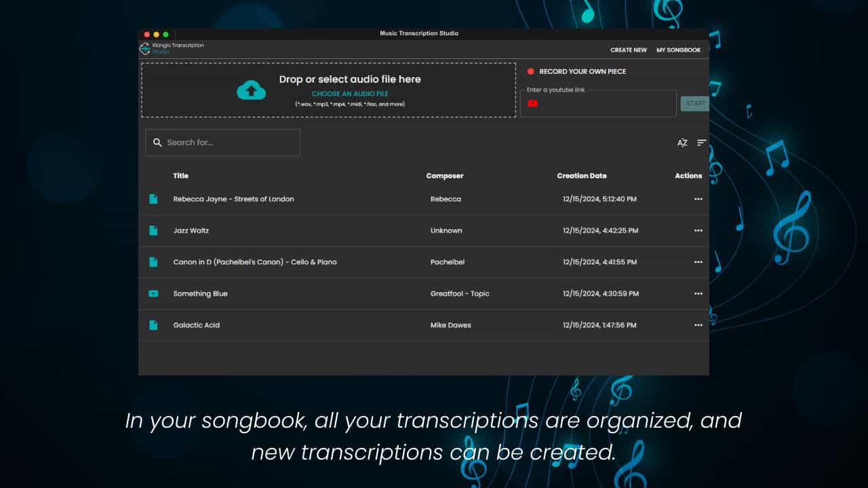
Task: Open the A-Z sort icon
Action: [682, 142]
